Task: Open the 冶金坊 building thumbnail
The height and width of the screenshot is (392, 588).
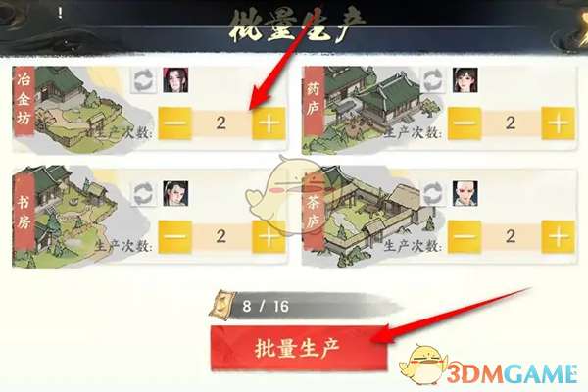Action: coord(72,111)
